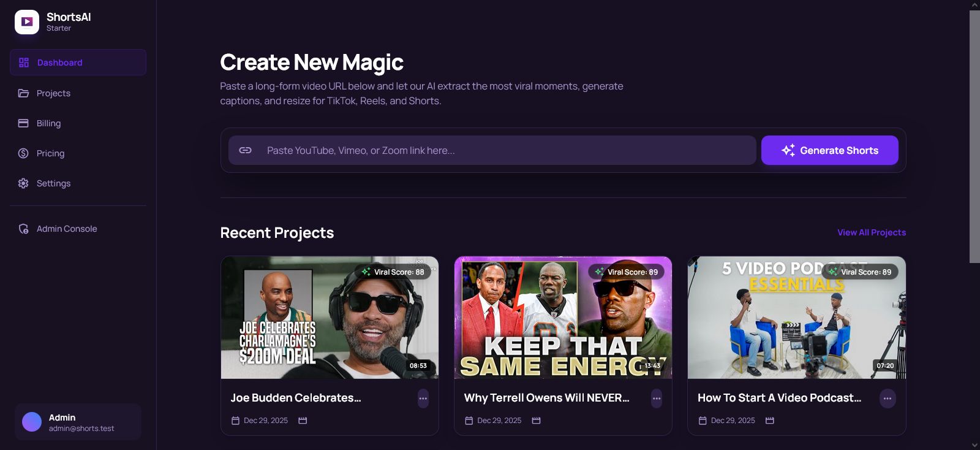Click the page vertical scrollbar thumb
980x450 pixels.
point(974,136)
